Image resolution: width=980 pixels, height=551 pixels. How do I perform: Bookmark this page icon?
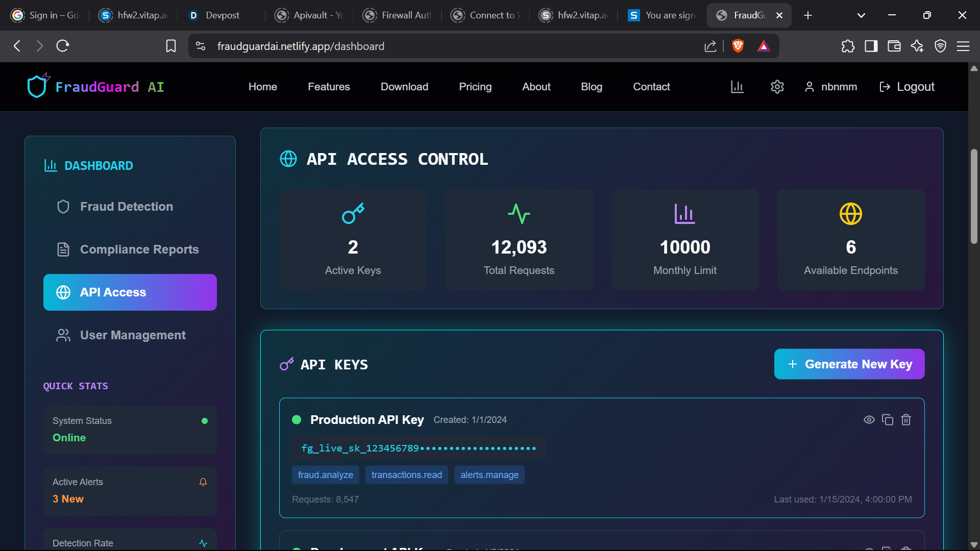171,46
